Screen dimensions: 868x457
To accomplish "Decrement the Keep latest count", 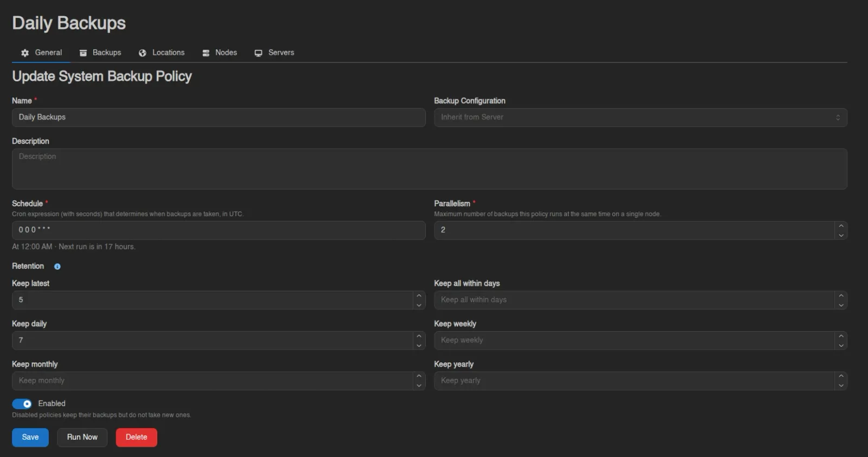I will click(x=419, y=305).
